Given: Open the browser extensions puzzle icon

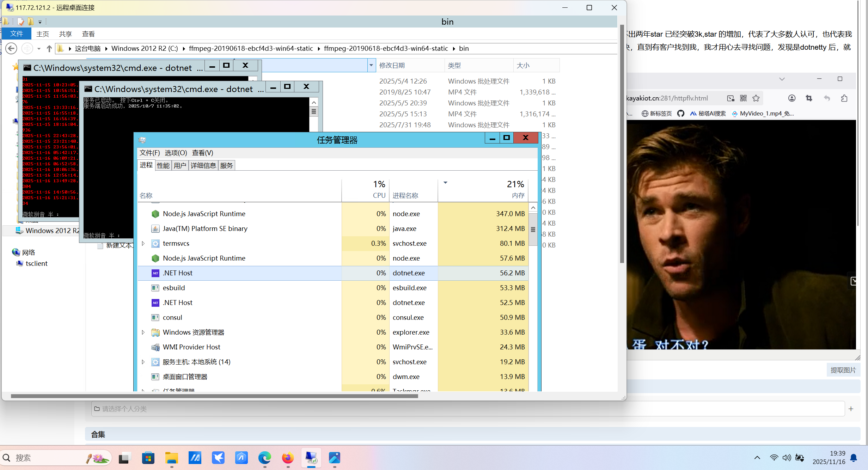Looking at the screenshot, I should 844,98.
